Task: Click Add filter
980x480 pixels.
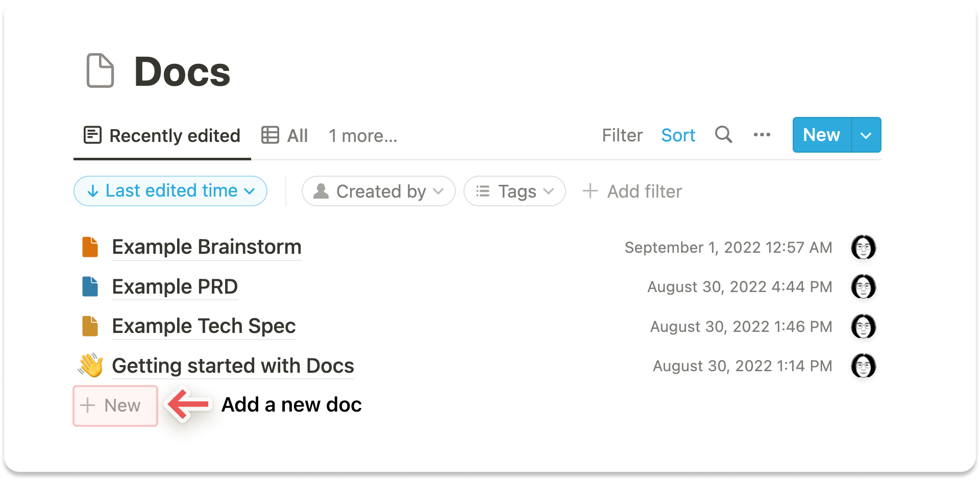Action: click(x=632, y=191)
